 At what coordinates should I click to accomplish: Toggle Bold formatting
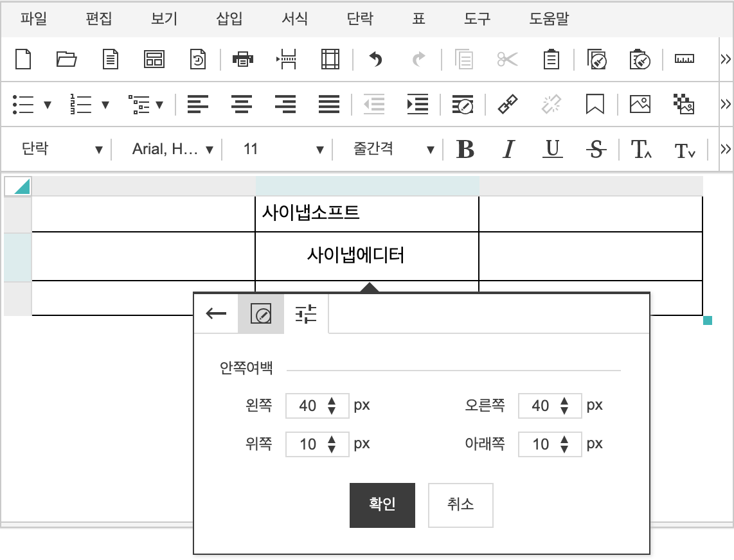click(x=465, y=150)
